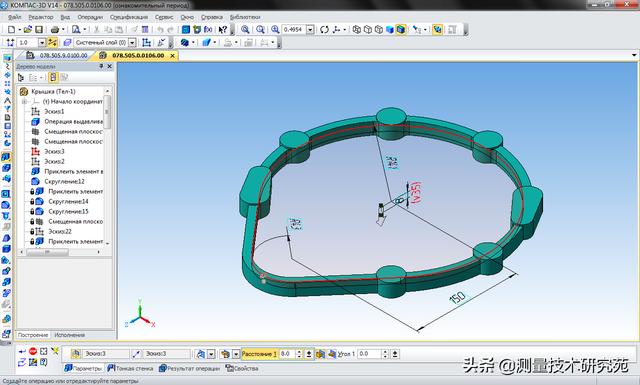Click the 150 dimension label in viewport
The width and height of the screenshot is (640, 385).
click(x=457, y=298)
